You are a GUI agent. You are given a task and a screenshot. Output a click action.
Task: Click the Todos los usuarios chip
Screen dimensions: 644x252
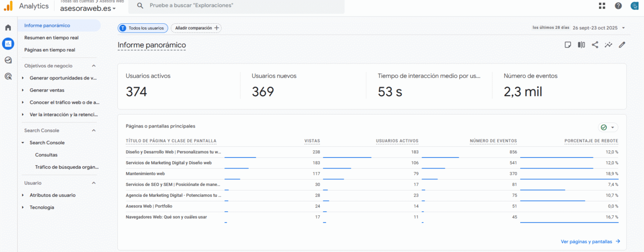[x=143, y=28]
